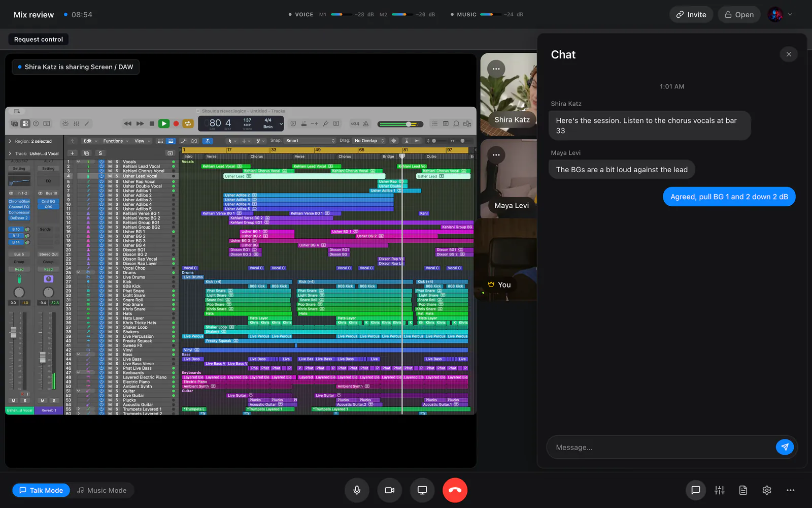Screen dimensions: 812x508
Task: Toggle the Solo button under Reverb 1 channel strip
Action: 54,400
